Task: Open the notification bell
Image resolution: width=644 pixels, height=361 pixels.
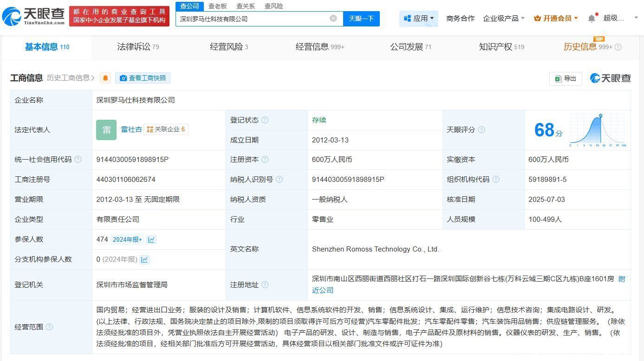Action: pos(591,19)
